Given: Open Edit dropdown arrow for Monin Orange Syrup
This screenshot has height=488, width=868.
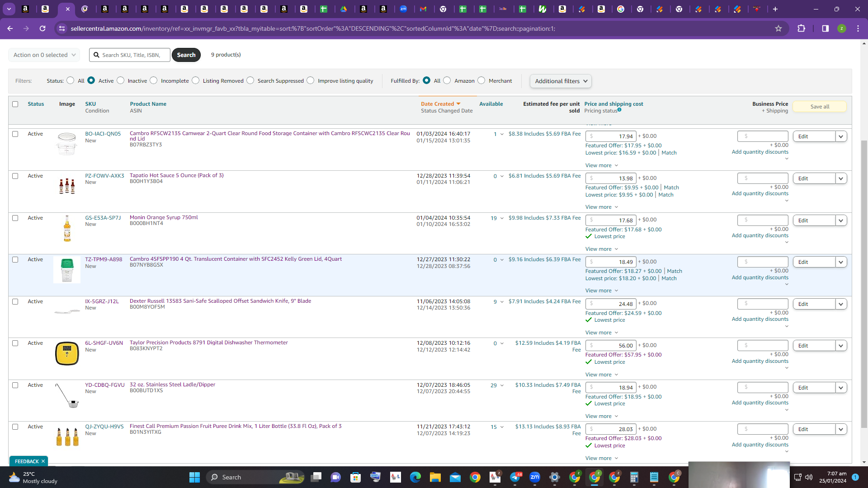Looking at the screenshot, I should click(x=841, y=221).
